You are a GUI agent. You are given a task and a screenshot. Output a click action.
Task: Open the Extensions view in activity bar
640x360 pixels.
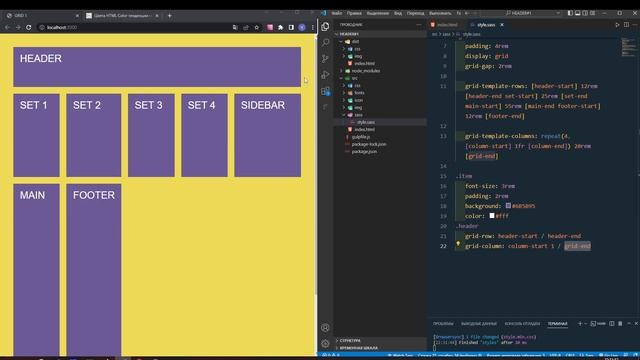(x=325, y=91)
